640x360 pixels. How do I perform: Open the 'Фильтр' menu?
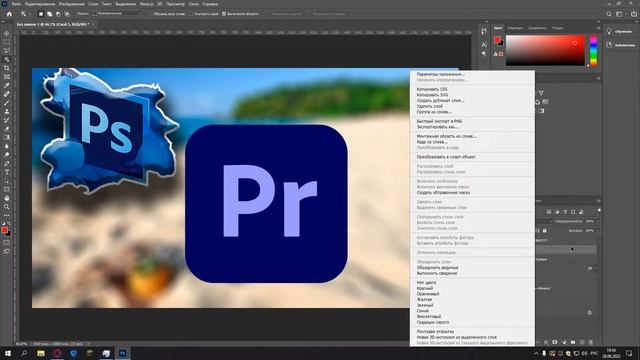click(x=147, y=4)
